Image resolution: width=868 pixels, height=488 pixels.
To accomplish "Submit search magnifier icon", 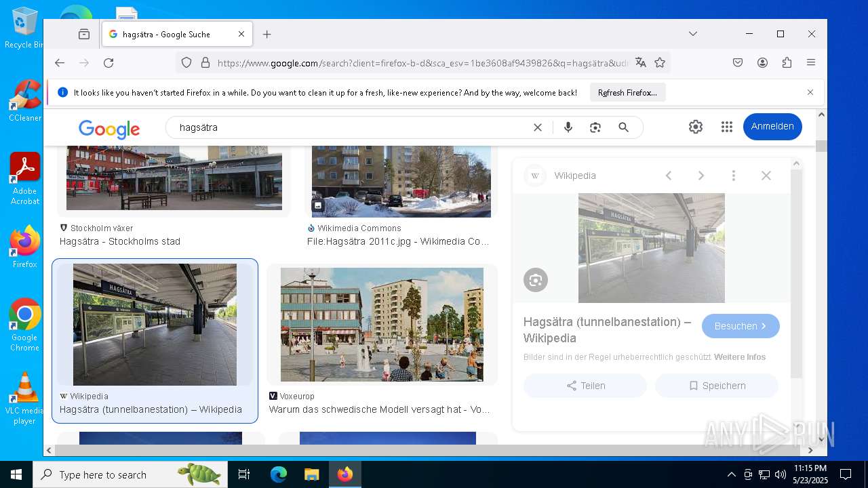I will coord(624,127).
